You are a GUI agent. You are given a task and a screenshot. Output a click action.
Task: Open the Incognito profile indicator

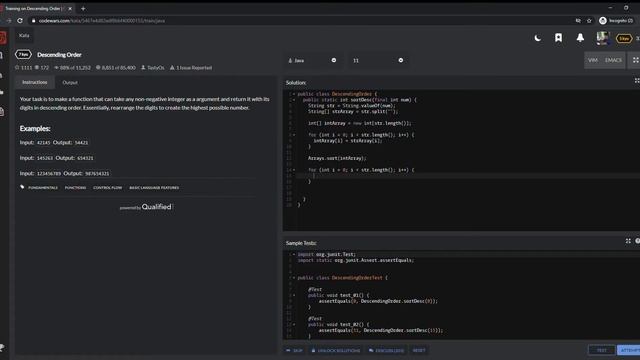(616, 20)
